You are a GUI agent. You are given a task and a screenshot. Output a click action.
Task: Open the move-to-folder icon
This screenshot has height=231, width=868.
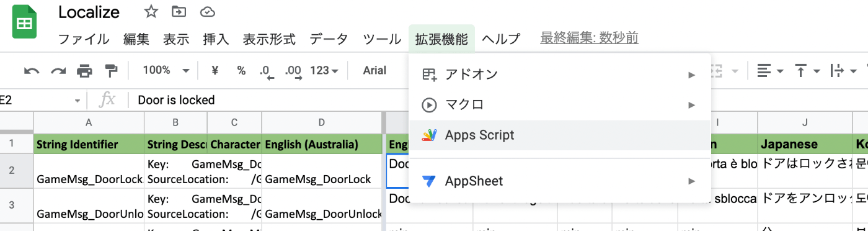point(179,12)
